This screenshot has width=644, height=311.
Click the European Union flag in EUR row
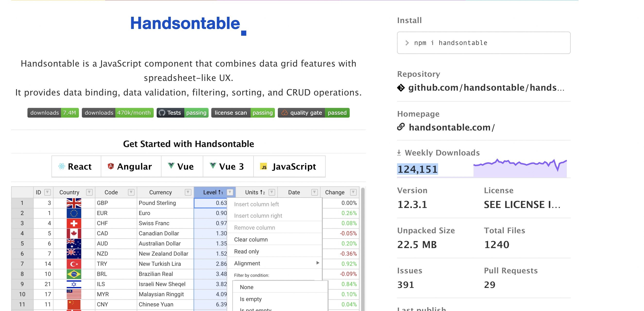click(74, 213)
